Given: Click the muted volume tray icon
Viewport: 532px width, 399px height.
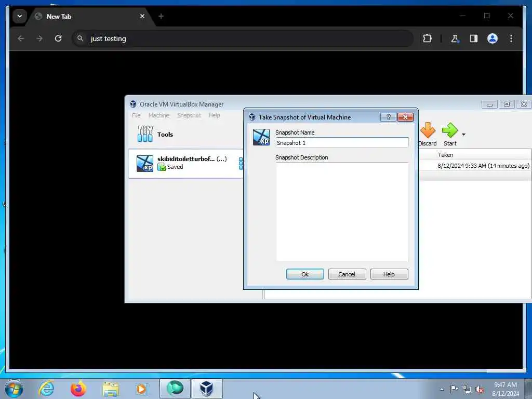Looking at the screenshot, I should tap(480, 389).
